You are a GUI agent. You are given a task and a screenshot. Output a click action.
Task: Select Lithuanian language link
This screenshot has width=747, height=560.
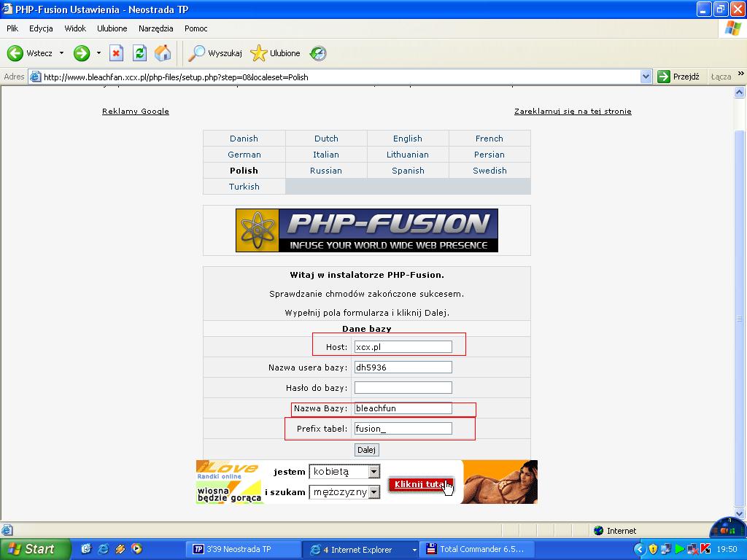(x=407, y=155)
